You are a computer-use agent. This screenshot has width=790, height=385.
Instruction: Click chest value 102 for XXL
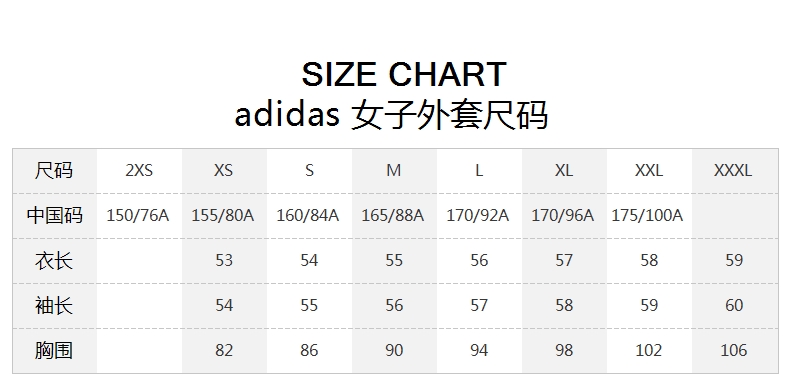pyautogui.click(x=649, y=350)
